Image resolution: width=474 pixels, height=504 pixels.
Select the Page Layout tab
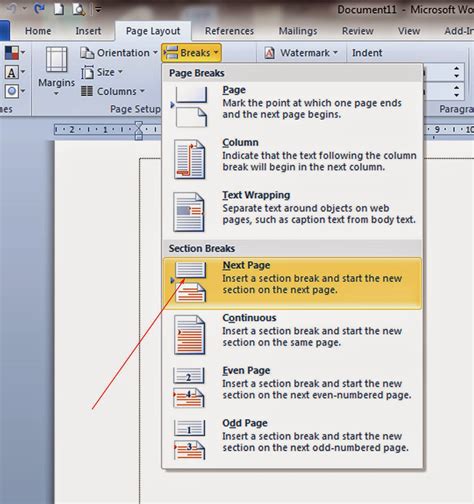coord(153,31)
